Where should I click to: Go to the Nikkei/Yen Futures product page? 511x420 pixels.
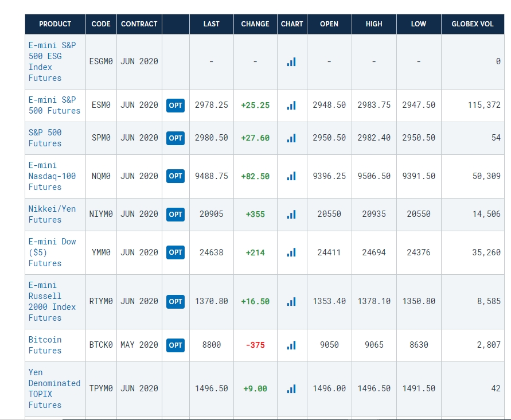coord(52,214)
